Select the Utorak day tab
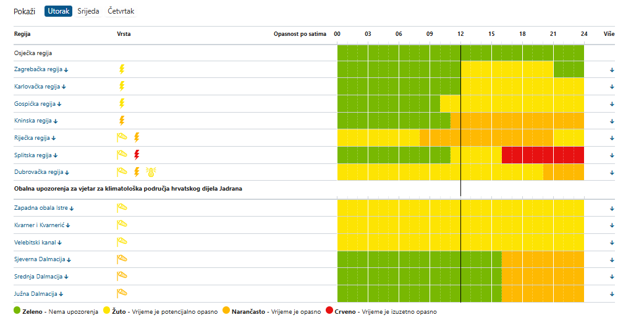644x328 pixels. tap(58, 11)
